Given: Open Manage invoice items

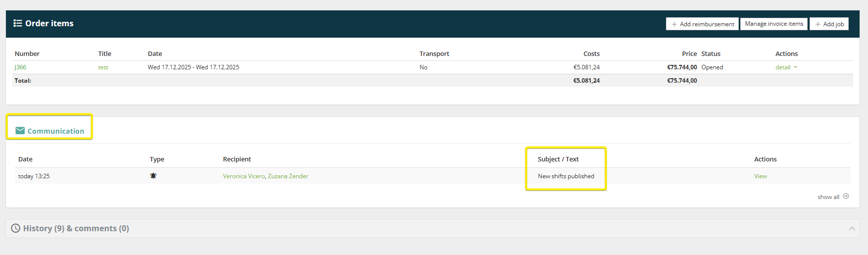Looking at the screenshot, I should 774,24.
